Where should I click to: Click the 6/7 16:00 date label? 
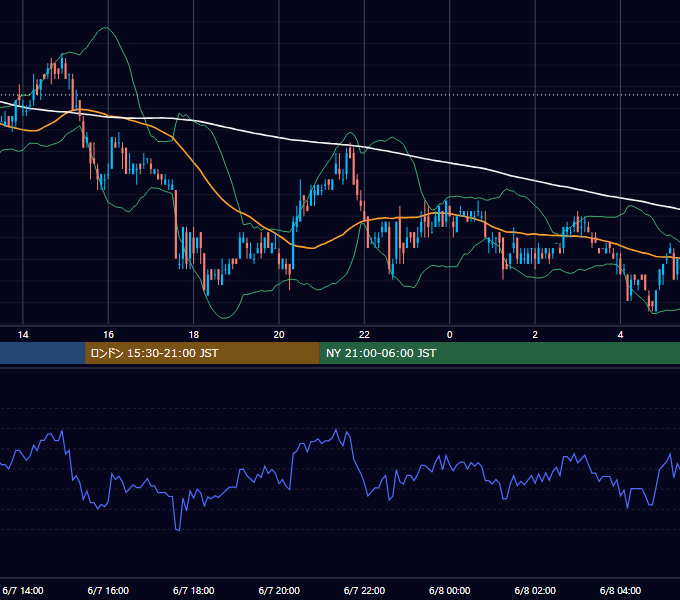tap(108, 590)
